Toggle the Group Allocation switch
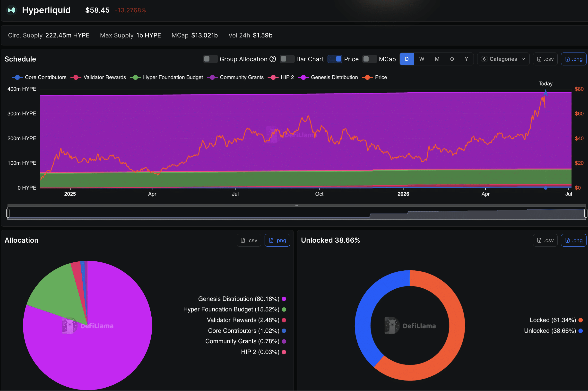The width and height of the screenshot is (588, 391). pos(210,59)
